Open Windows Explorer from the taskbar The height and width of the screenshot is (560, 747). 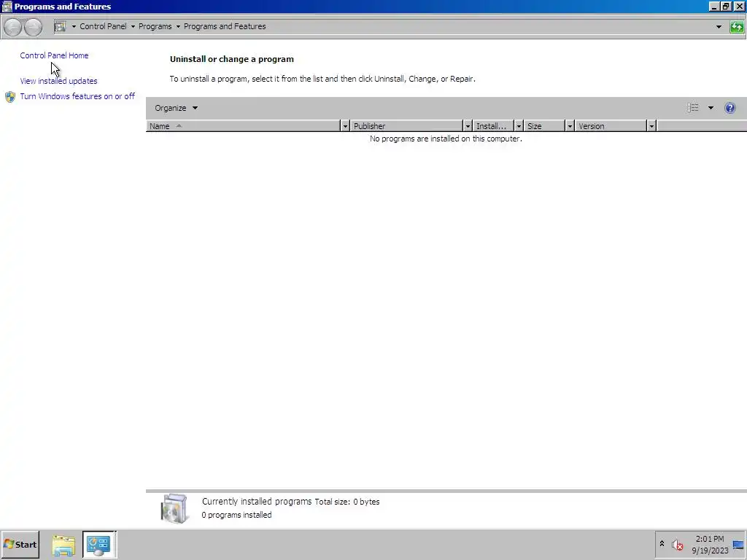coord(63,545)
